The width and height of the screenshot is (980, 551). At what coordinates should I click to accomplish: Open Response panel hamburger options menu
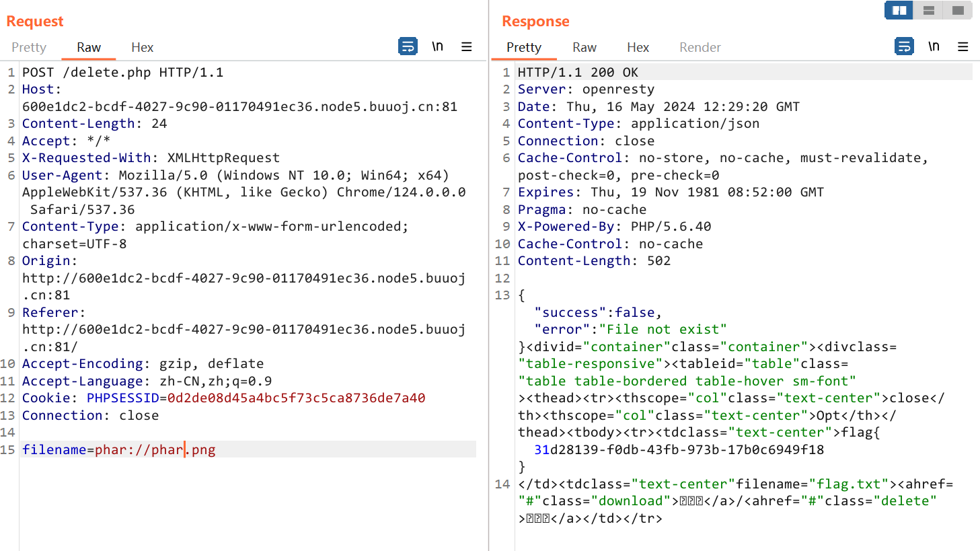point(963,46)
